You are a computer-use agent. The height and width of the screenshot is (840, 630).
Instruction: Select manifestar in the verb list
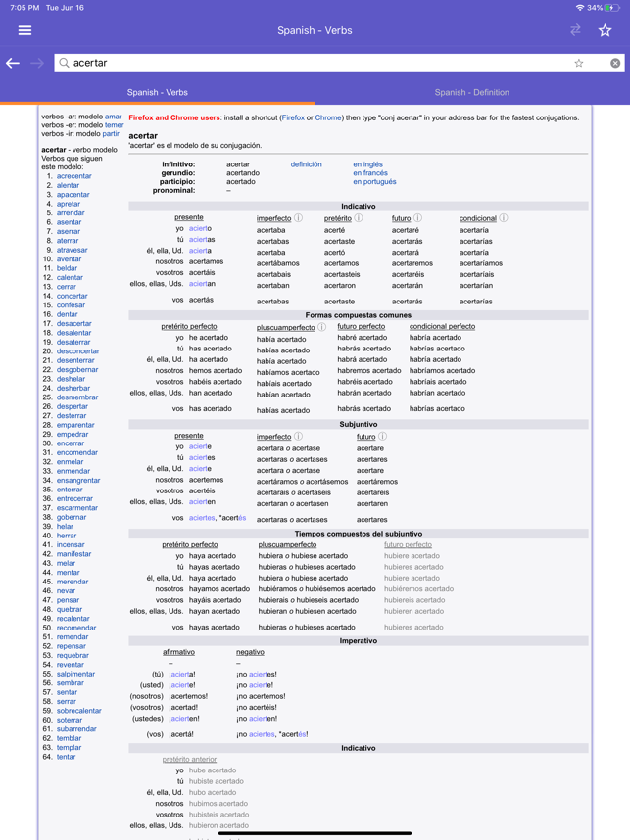74,554
